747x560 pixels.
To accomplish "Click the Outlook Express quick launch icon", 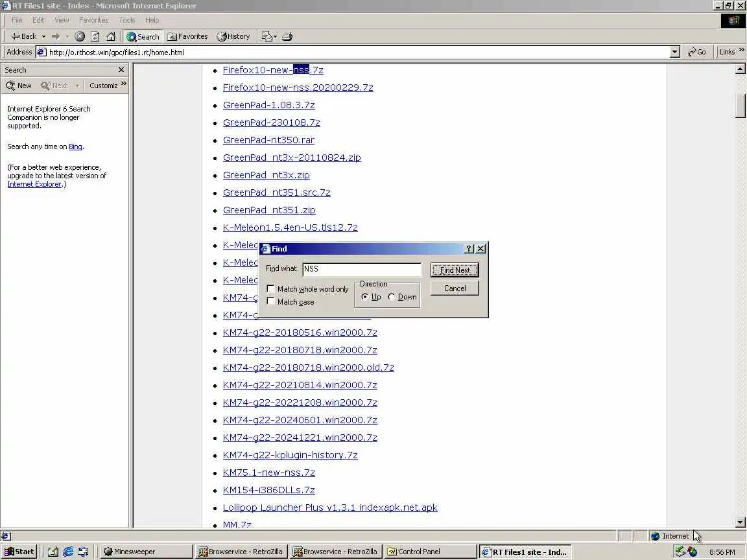I will pyautogui.click(x=83, y=552).
